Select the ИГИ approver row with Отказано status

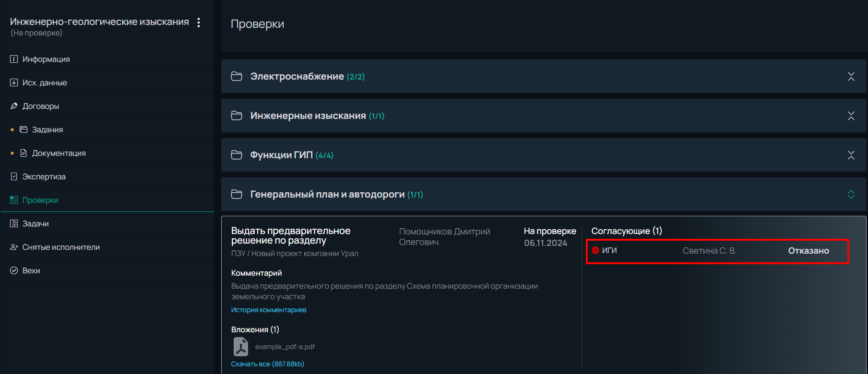717,251
